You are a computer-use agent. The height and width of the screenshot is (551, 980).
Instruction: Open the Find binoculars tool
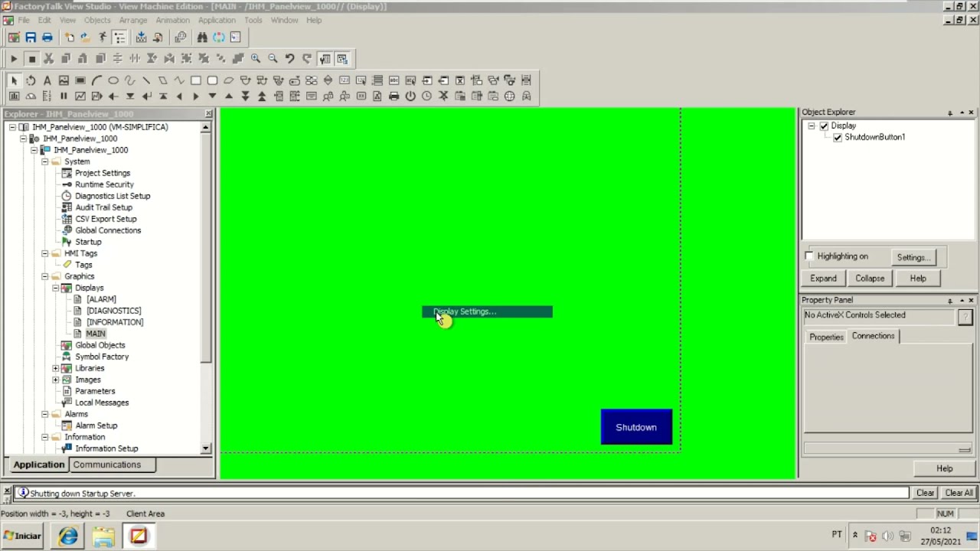202,37
